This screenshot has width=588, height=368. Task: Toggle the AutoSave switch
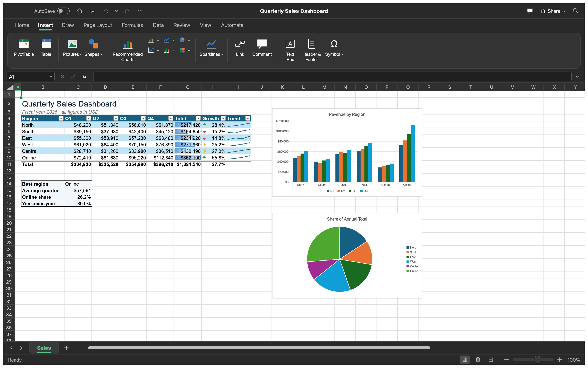(x=63, y=11)
